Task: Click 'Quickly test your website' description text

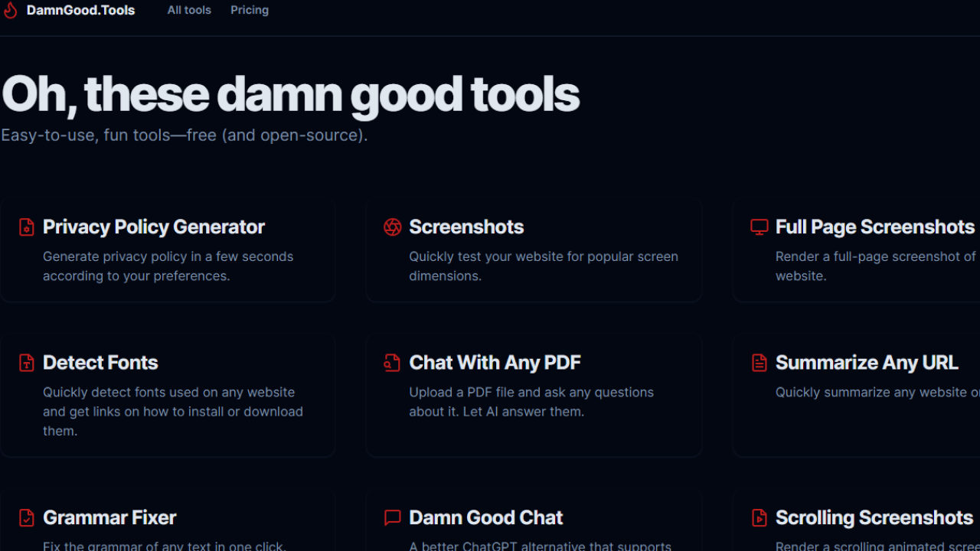Action: point(544,266)
